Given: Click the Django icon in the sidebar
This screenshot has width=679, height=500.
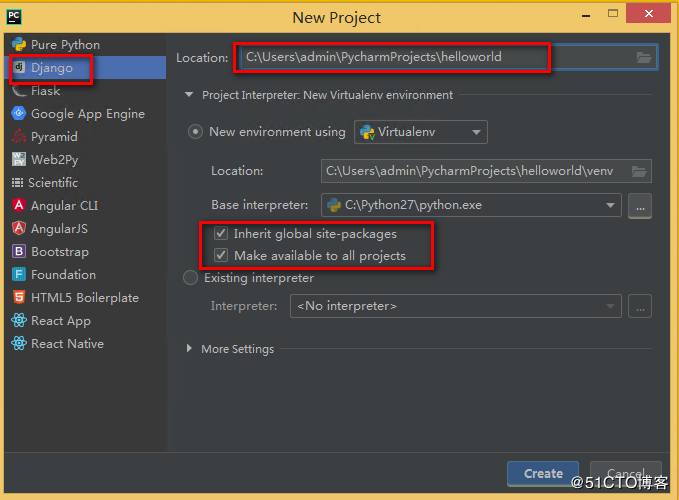Looking at the screenshot, I should coord(19,67).
